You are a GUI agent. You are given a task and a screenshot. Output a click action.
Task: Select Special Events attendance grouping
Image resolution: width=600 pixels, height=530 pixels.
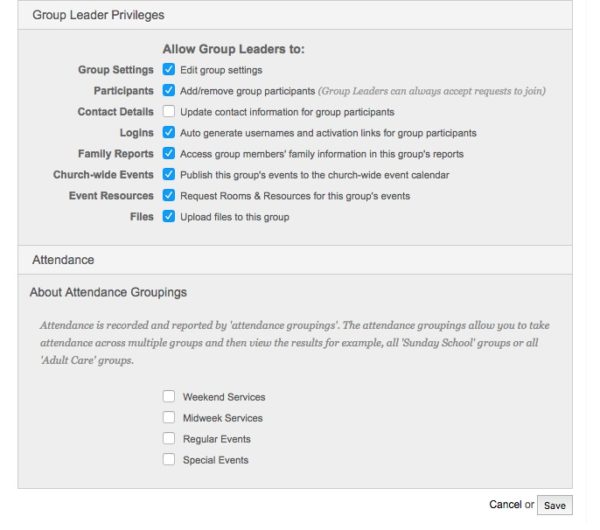(x=169, y=460)
